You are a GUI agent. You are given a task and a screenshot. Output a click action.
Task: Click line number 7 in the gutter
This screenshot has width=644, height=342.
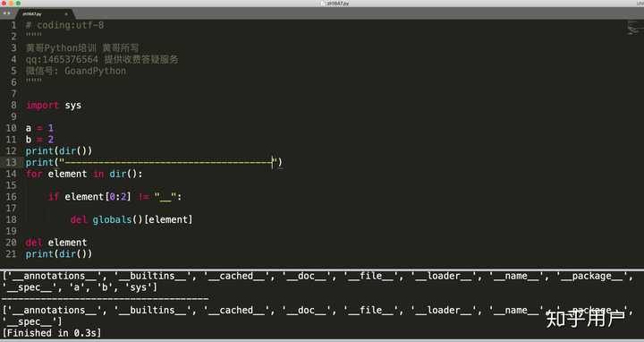click(14, 94)
